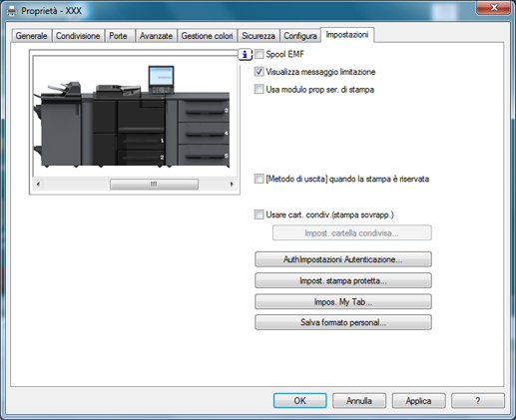This screenshot has width=516, height=420.
Task: Open Impos. My Tab settings
Action: tap(343, 301)
